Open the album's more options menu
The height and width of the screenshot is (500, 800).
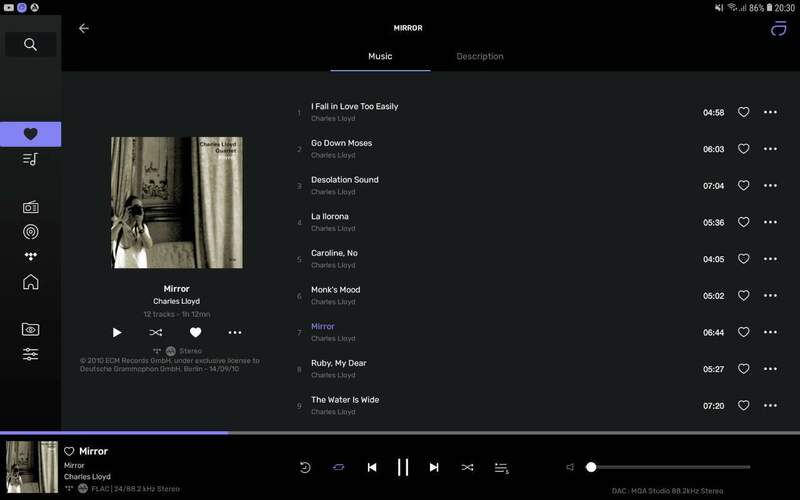[235, 332]
